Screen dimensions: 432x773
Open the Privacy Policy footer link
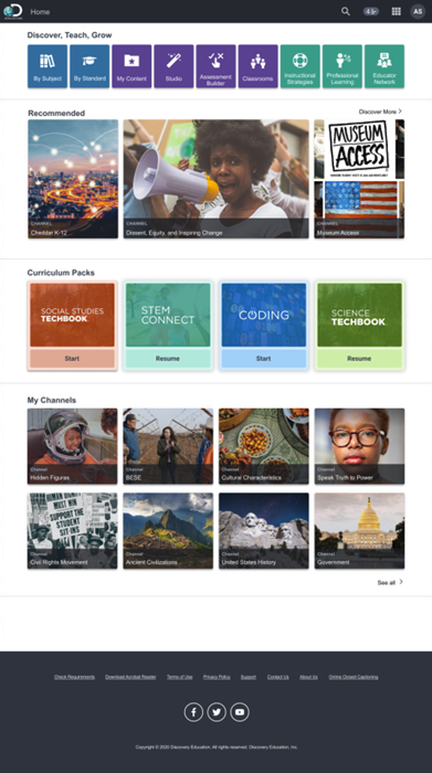click(216, 677)
